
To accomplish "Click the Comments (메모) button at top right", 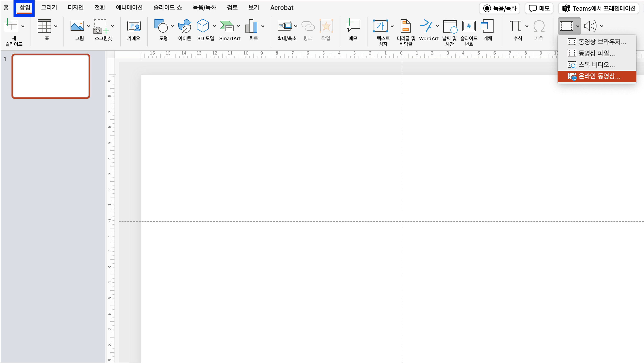I will click(539, 8).
